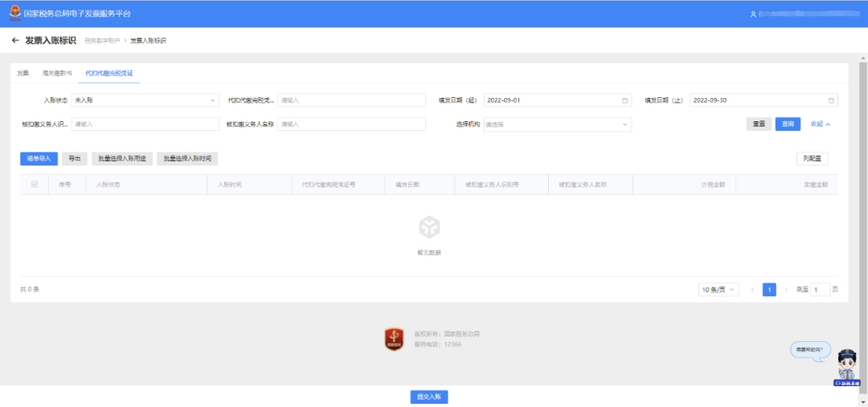Viewport: 868px width, 407px height.
Task: Go to previous page arrow in pagination
Action: (x=752, y=289)
